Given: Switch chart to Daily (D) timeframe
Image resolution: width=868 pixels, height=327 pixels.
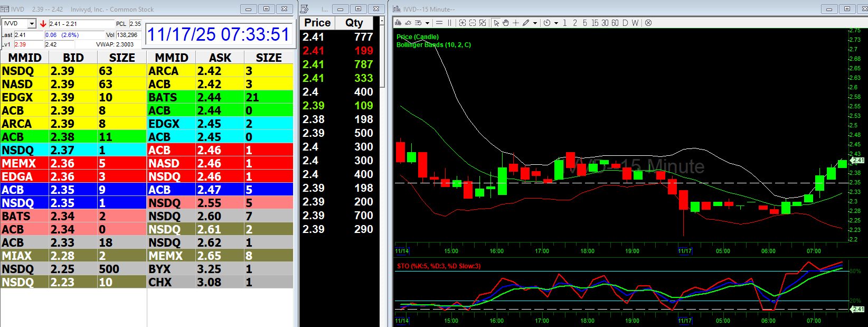Looking at the screenshot, I should 625,23.
